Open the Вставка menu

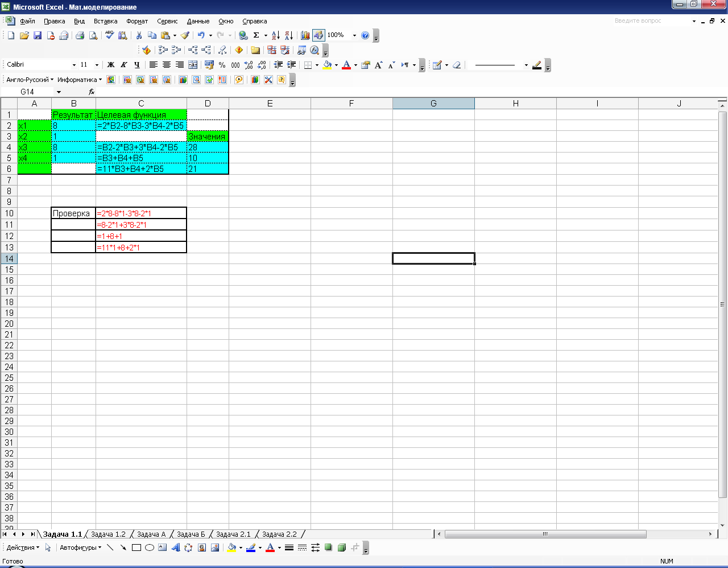105,21
